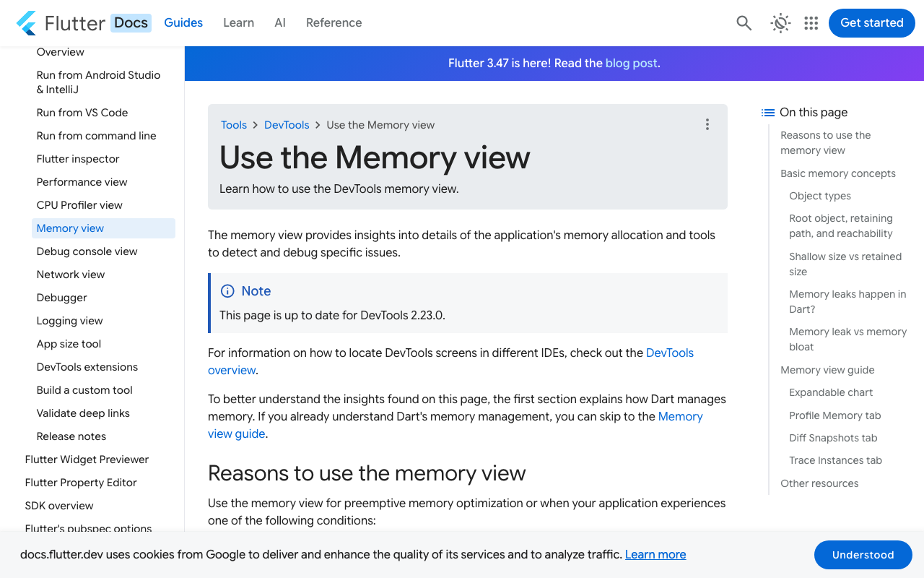Click the DevTools breadcrumb link
Screen dimensions: 924x578
pyautogui.click(x=287, y=125)
